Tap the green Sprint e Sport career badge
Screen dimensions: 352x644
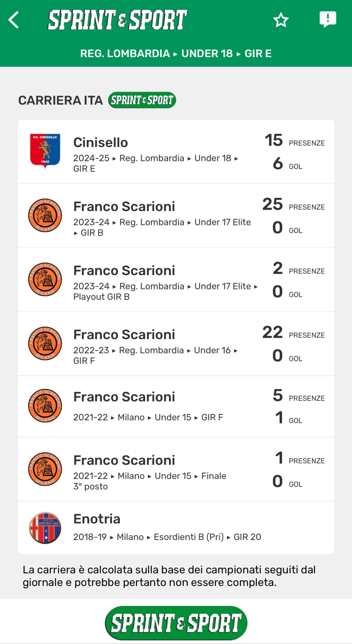pyautogui.click(x=142, y=100)
